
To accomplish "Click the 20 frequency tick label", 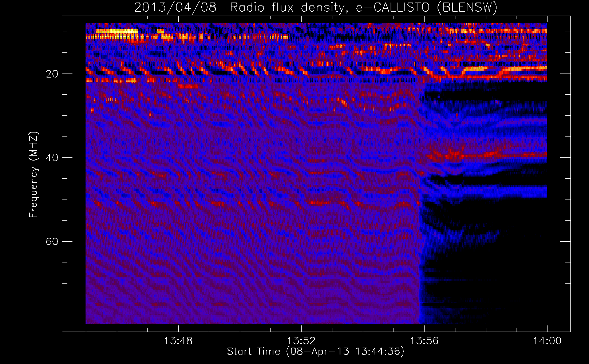I will point(52,74).
